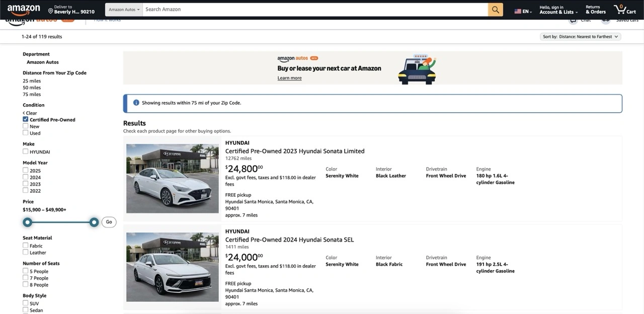644x314 pixels.
Task: Check the New condition checkbox
Action: 25,126
